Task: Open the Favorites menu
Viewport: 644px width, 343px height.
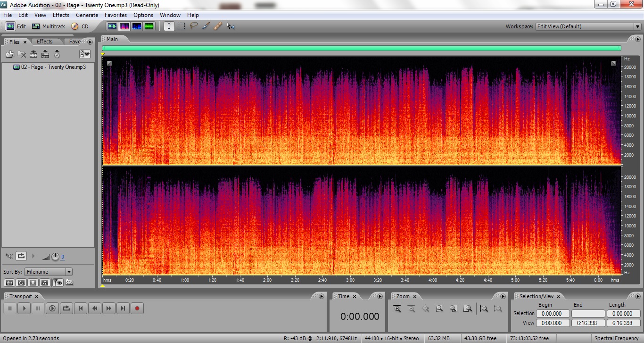Action: pyautogui.click(x=116, y=15)
